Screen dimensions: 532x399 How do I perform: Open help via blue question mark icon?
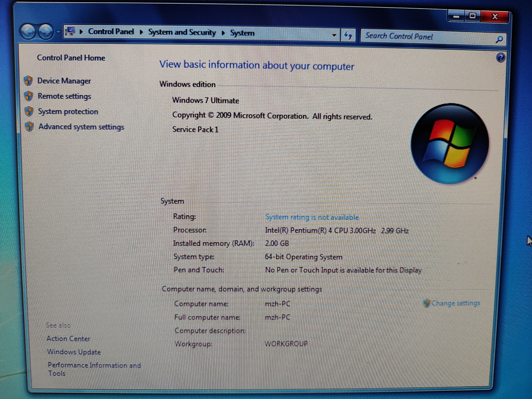tap(501, 58)
